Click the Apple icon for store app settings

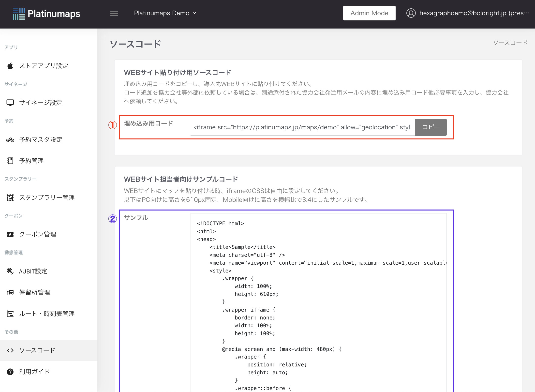pos(10,66)
